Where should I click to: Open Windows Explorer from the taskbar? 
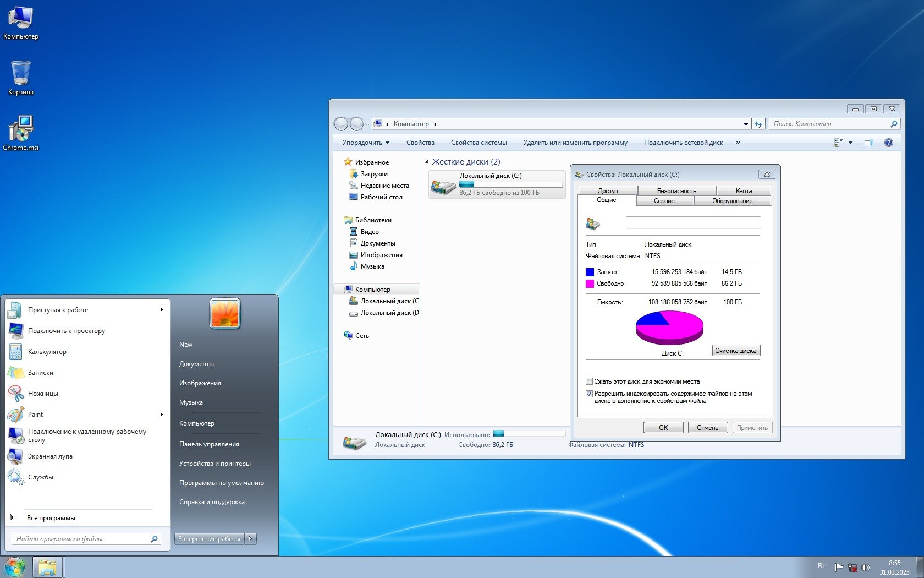pyautogui.click(x=48, y=567)
